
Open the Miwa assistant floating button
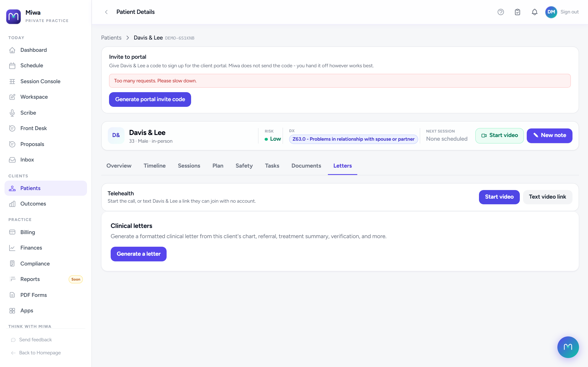pos(568,347)
